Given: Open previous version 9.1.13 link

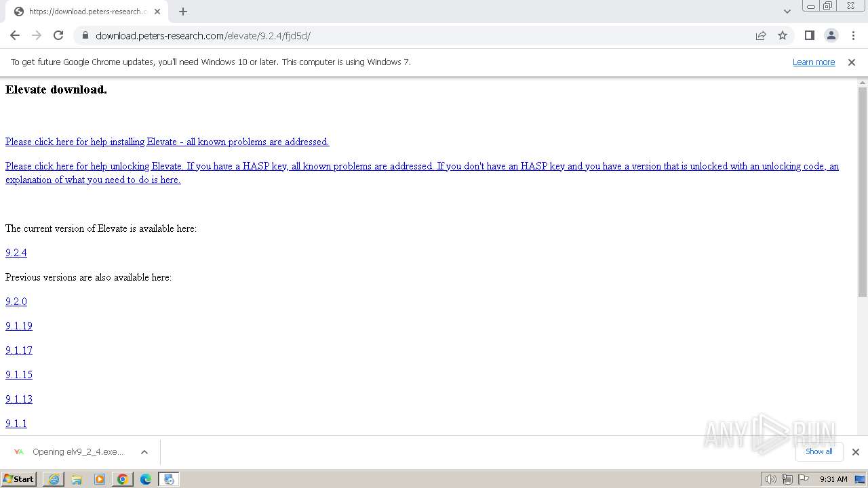Looking at the screenshot, I should pos(19,399).
